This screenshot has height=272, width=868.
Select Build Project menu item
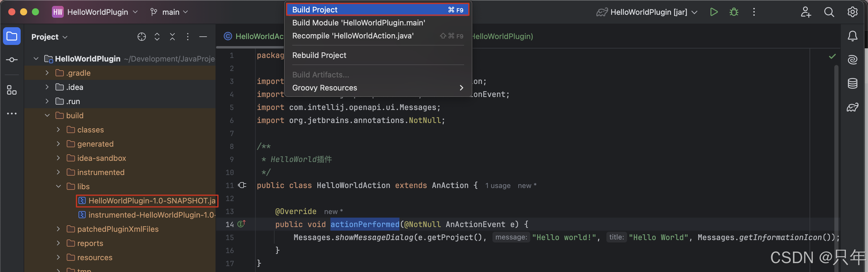377,9
